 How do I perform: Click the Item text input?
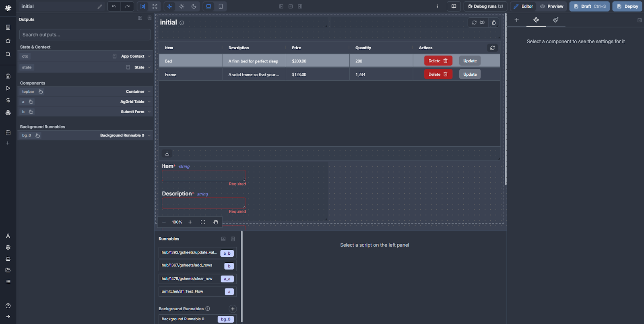[204, 176]
